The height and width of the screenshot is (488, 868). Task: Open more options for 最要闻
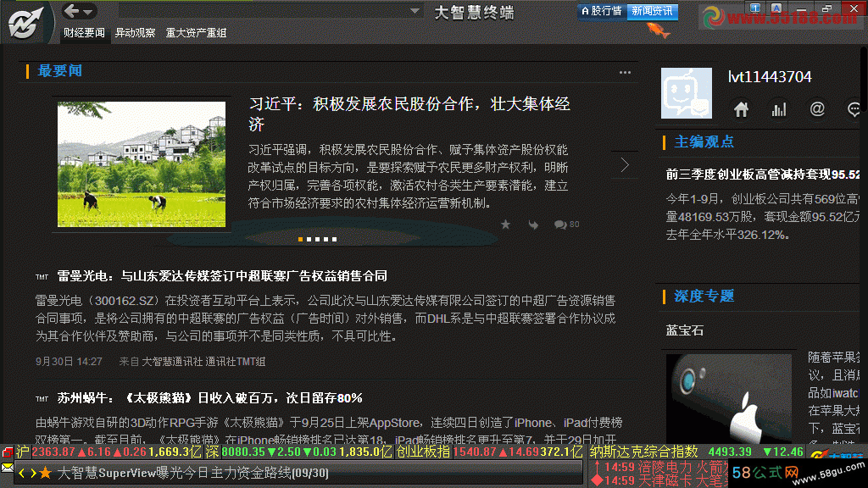click(625, 73)
